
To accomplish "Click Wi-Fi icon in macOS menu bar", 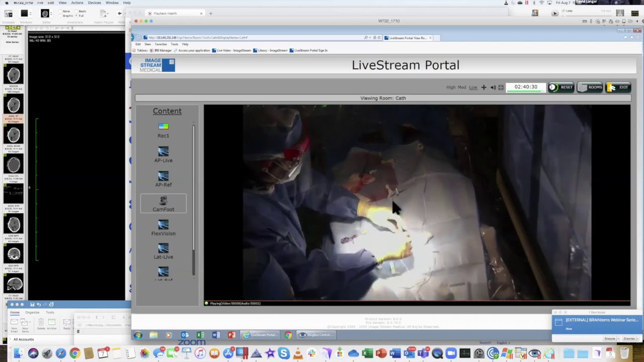I will pyautogui.click(x=541, y=3).
